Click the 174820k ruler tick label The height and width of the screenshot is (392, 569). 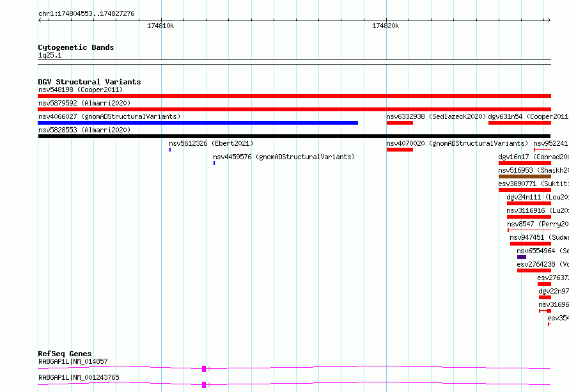click(x=386, y=26)
